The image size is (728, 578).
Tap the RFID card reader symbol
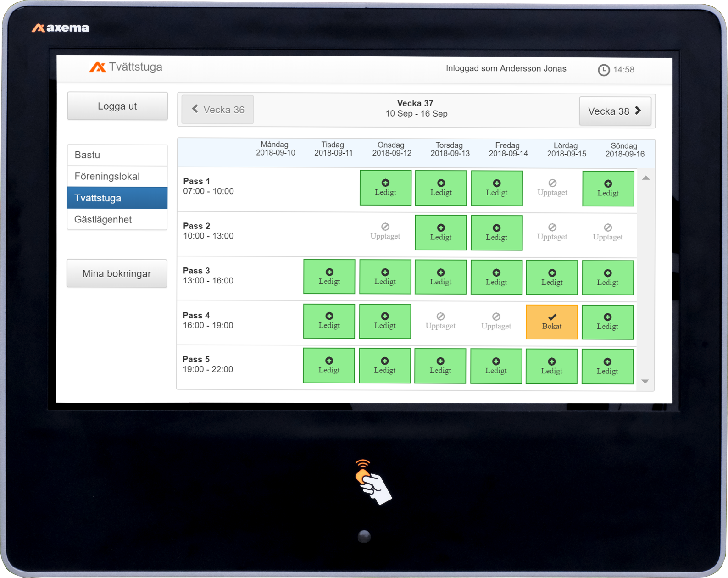pos(372,482)
